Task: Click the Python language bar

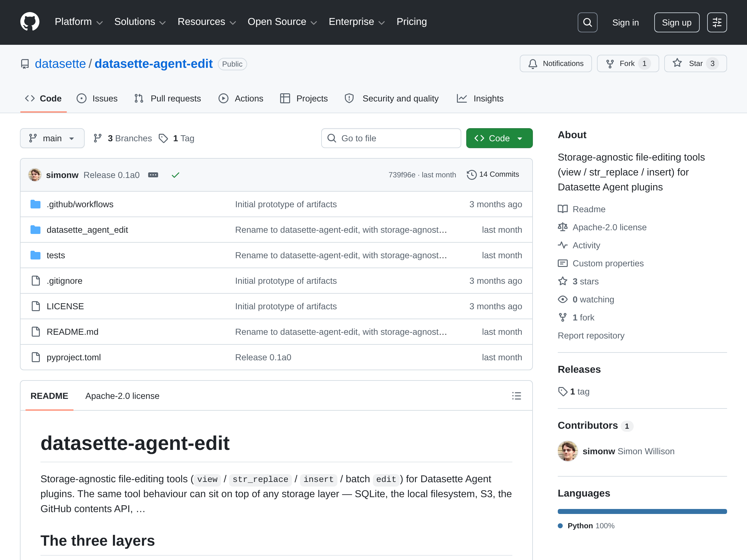Action: [642, 511]
